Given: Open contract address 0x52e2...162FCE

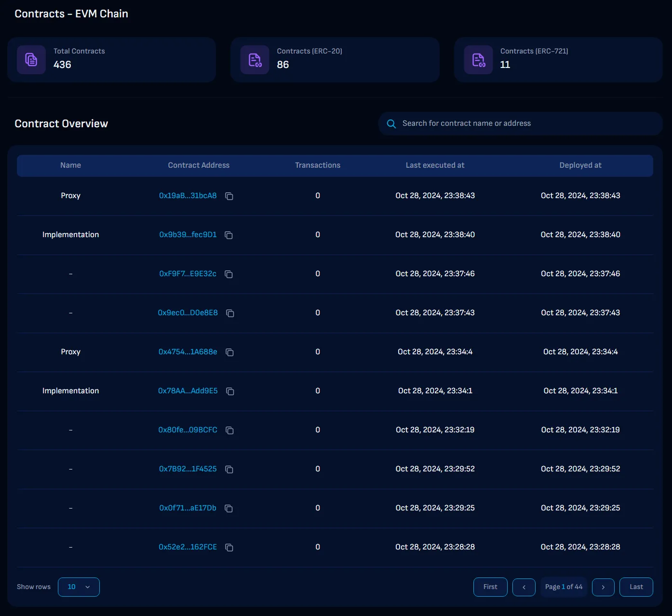Looking at the screenshot, I should point(188,547).
